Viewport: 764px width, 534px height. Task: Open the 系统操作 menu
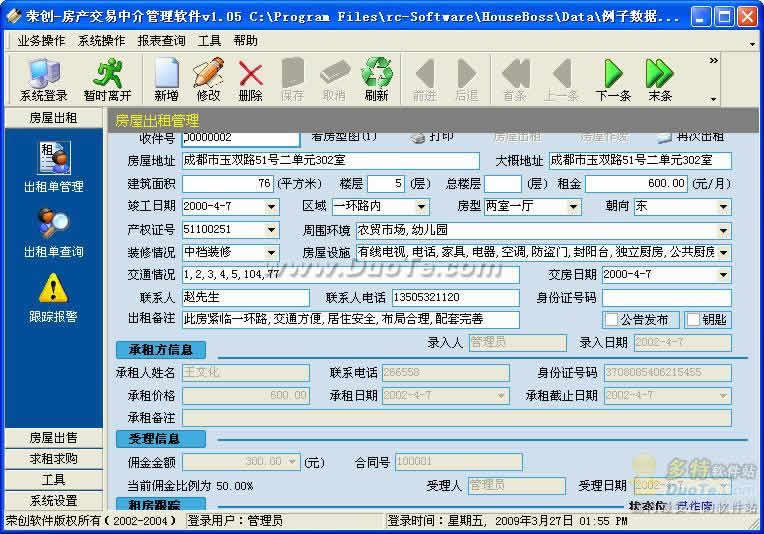101,41
